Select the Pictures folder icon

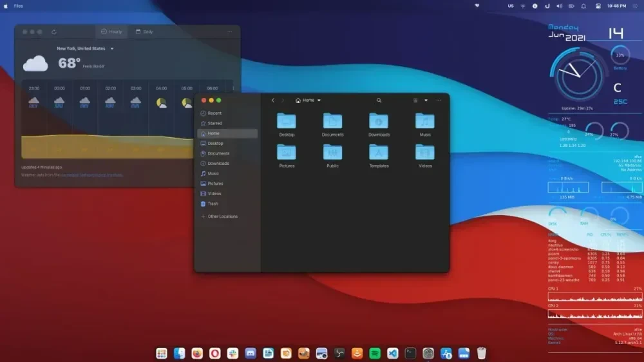[287, 153]
